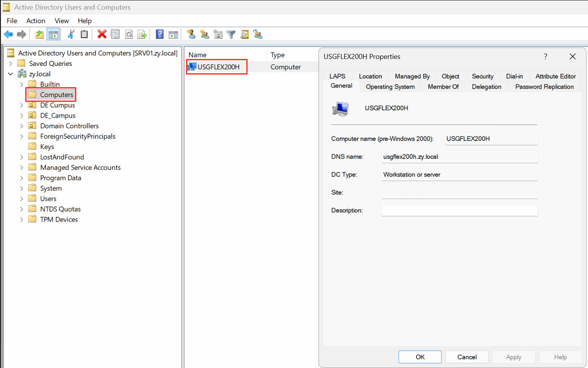588x368 pixels.
Task: Toggle the Show/Hide Action Pane icon
Action: click(173, 34)
